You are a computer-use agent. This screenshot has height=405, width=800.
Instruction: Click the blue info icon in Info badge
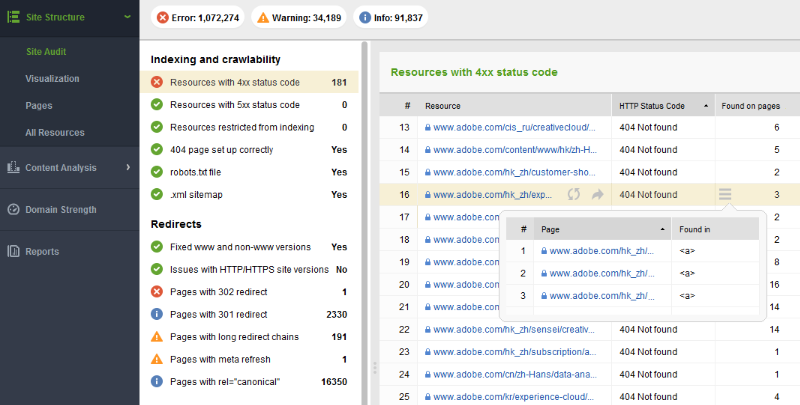[x=365, y=18]
